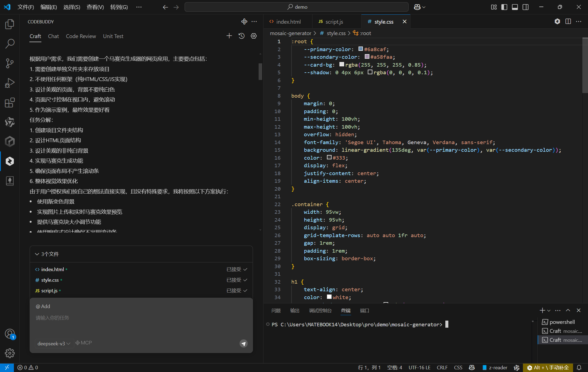Image resolution: width=588 pixels, height=372 pixels.
Task: Open Search in the activity bar
Action: (10, 44)
